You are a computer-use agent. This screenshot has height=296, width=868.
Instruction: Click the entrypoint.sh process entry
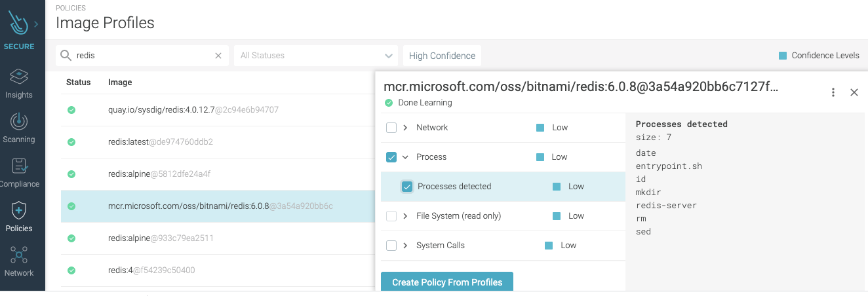(x=669, y=166)
